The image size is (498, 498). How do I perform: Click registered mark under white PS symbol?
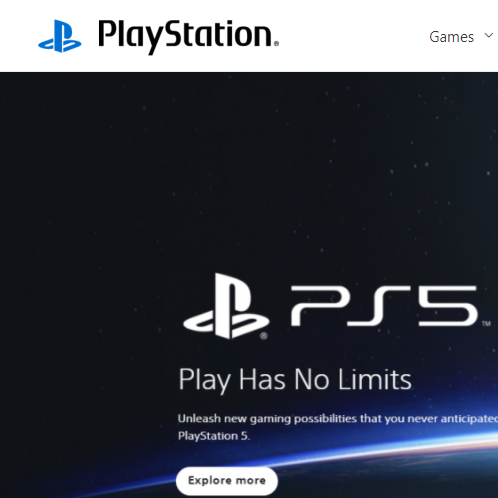point(264,336)
